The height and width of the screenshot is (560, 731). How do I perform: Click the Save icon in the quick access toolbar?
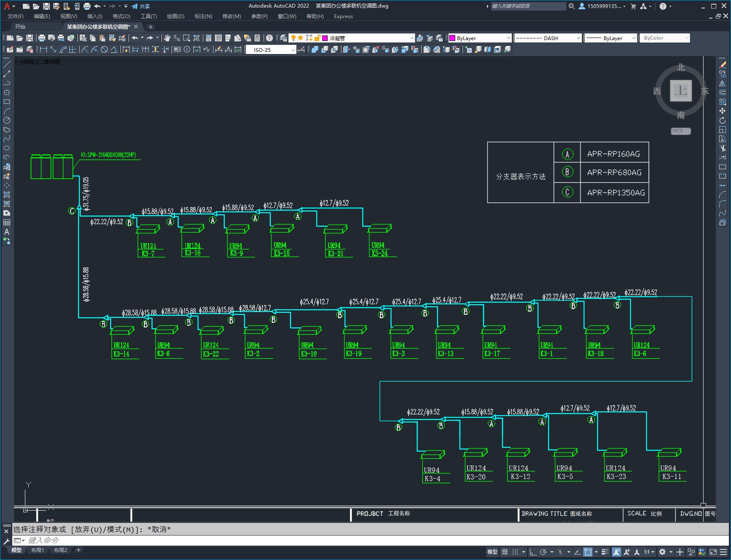click(46, 6)
